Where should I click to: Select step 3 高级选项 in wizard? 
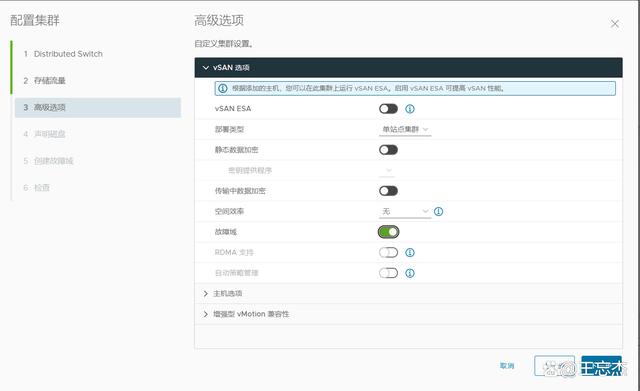98,107
